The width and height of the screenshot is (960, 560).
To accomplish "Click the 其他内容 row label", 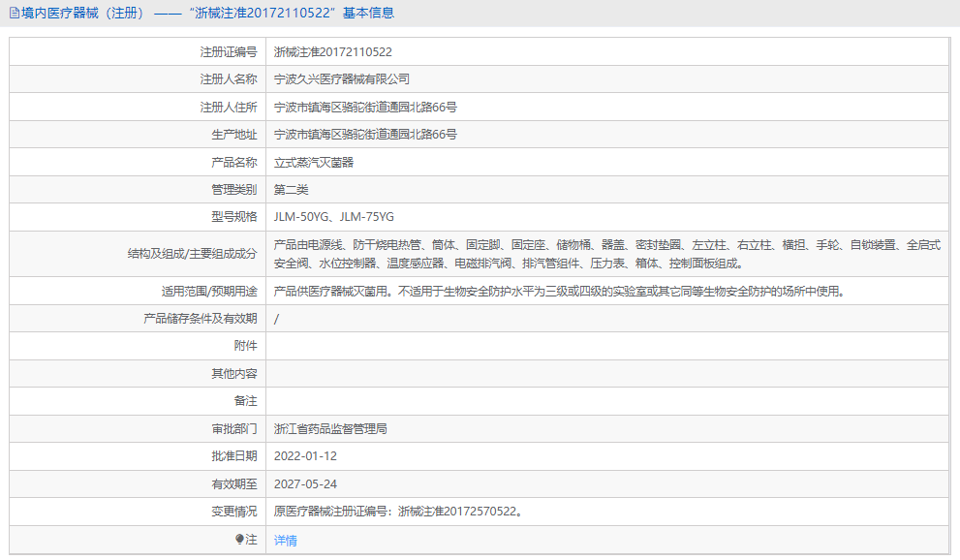I will 233,373.
